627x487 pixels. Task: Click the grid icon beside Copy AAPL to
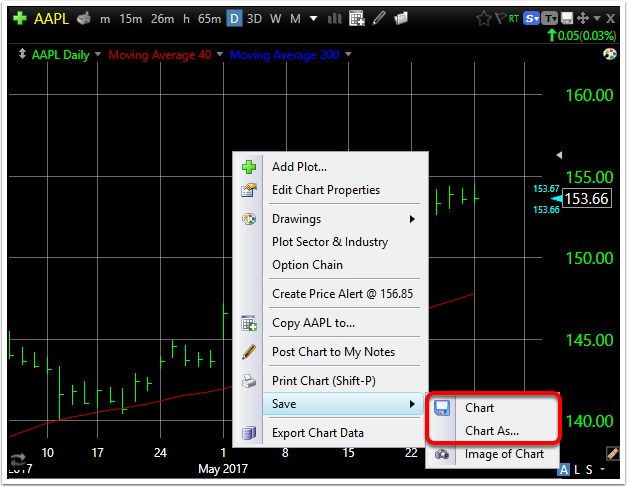click(249, 323)
